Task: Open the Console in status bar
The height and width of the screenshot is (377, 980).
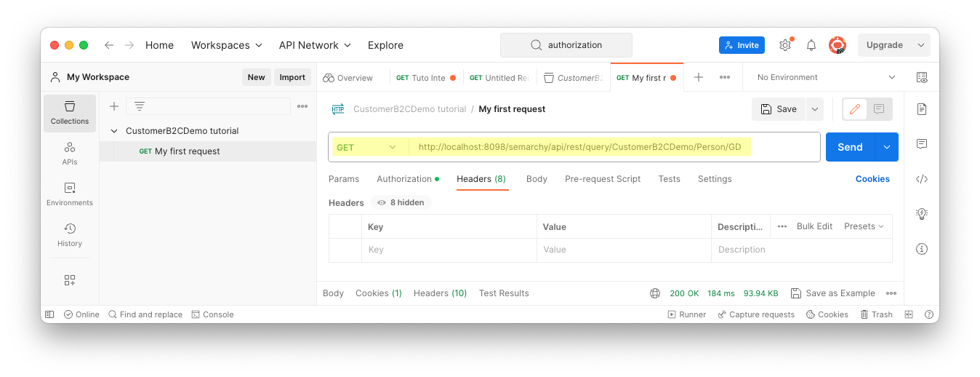Action: coord(212,314)
